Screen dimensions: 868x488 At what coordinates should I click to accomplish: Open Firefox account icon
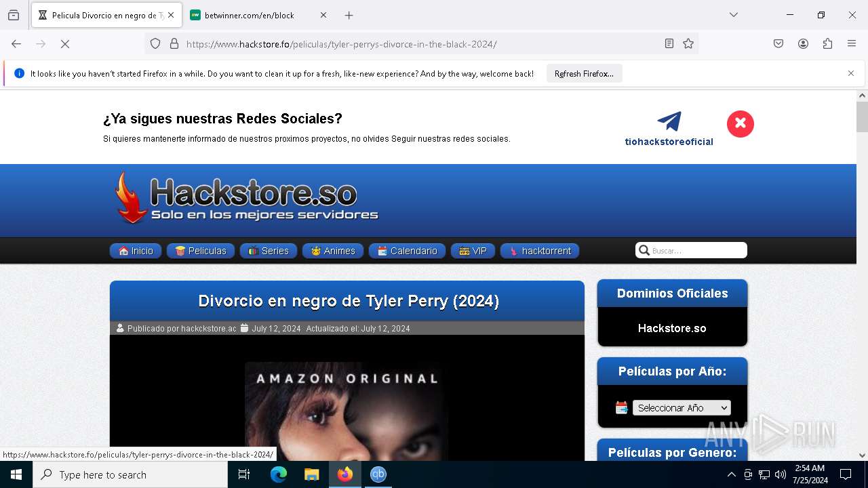803,44
